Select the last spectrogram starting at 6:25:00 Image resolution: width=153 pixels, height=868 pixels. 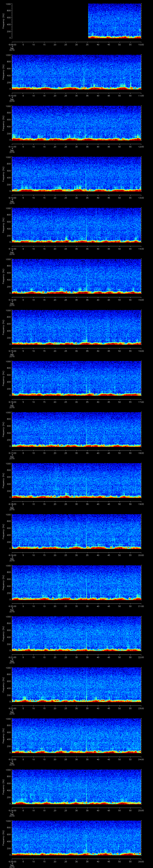[x=76, y=838]
